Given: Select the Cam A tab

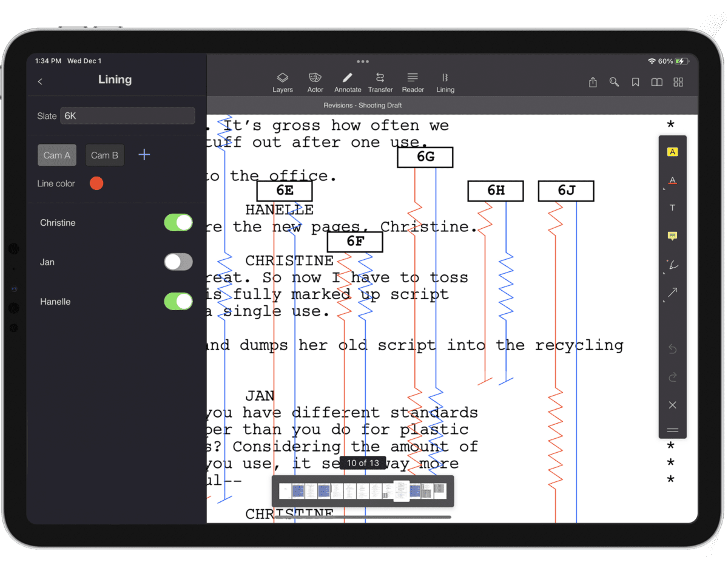Looking at the screenshot, I should [x=56, y=155].
